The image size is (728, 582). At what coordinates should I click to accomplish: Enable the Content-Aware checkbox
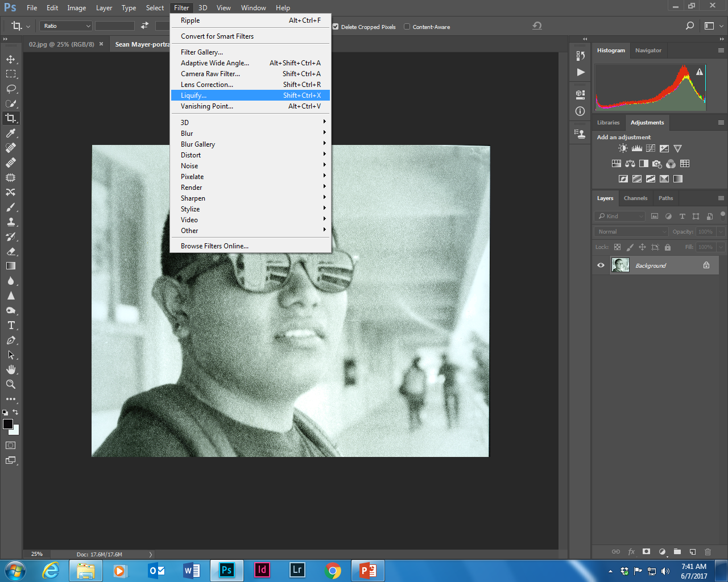click(x=407, y=27)
